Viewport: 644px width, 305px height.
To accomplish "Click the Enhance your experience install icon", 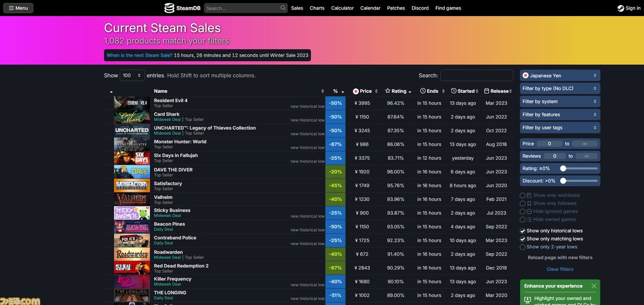I will 527,300.
